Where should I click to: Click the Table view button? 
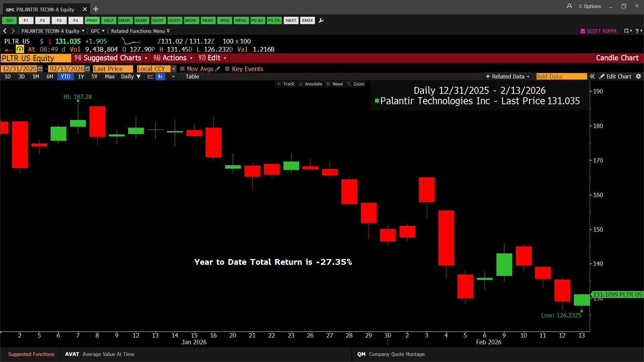(192, 76)
